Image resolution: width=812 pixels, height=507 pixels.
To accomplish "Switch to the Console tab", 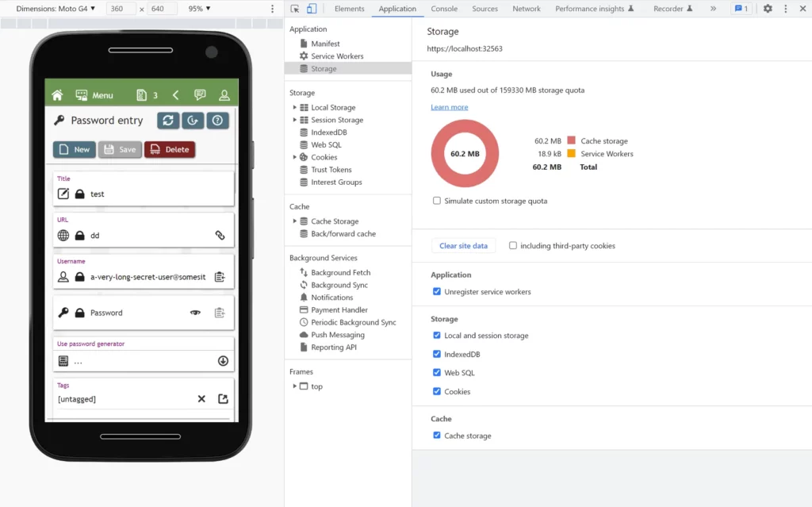I will coord(444,8).
